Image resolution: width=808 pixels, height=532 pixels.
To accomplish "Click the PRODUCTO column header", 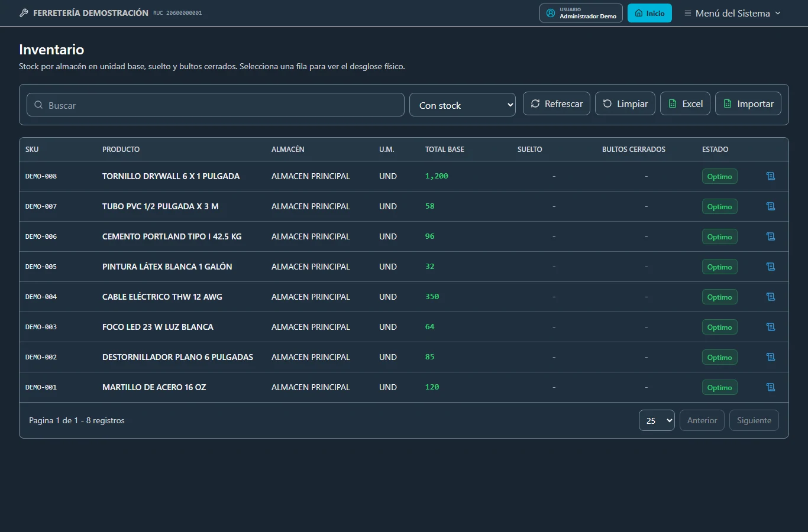I will coord(121,150).
